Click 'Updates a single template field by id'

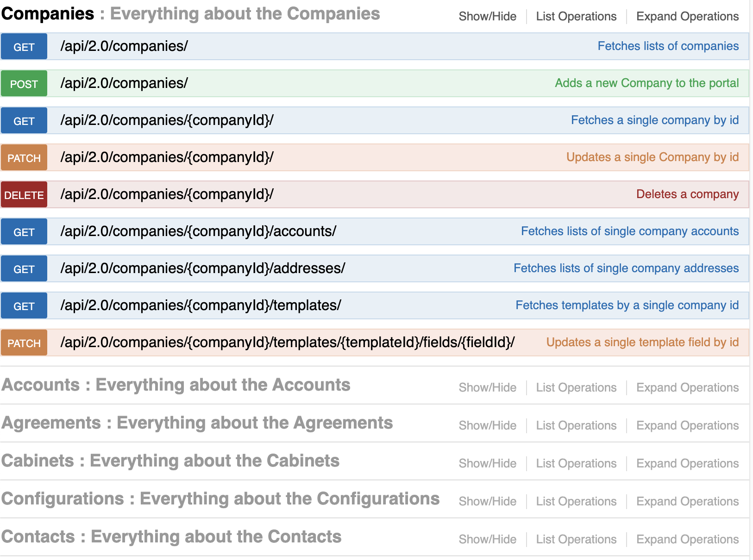642,342
